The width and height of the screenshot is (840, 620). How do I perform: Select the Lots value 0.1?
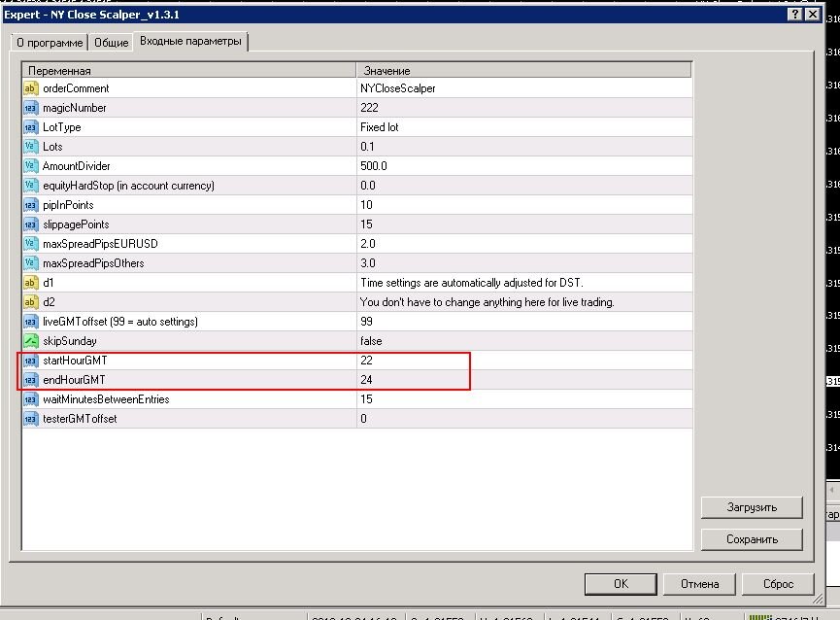[367, 147]
